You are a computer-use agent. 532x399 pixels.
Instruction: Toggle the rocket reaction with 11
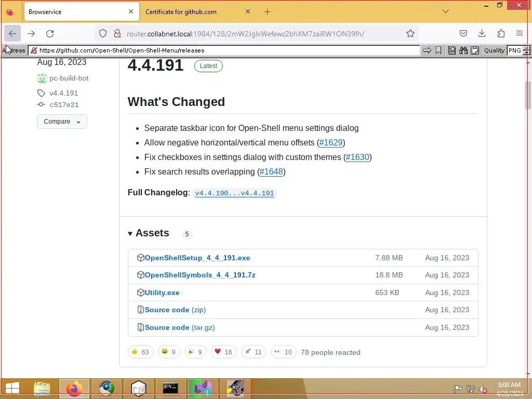254,352
